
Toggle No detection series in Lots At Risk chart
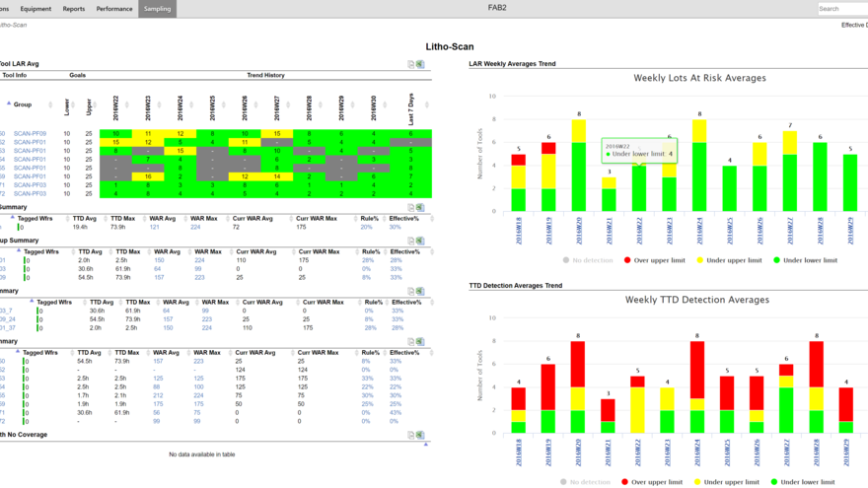point(588,260)
